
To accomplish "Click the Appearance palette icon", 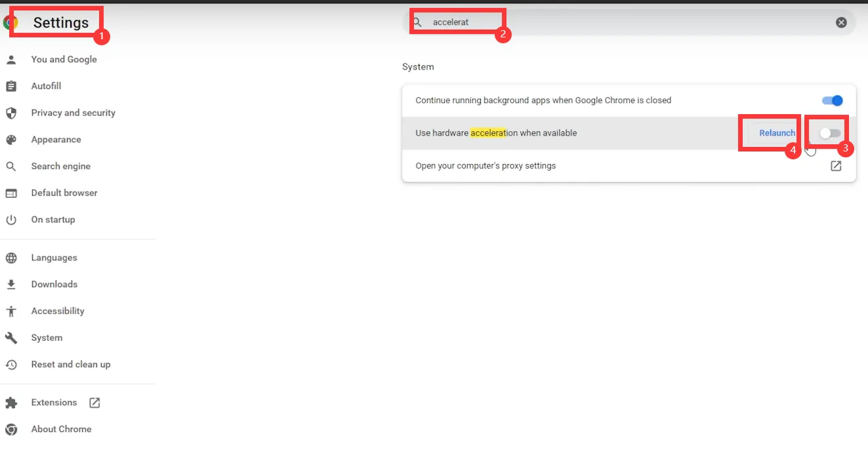I will (x=11, y=140).
